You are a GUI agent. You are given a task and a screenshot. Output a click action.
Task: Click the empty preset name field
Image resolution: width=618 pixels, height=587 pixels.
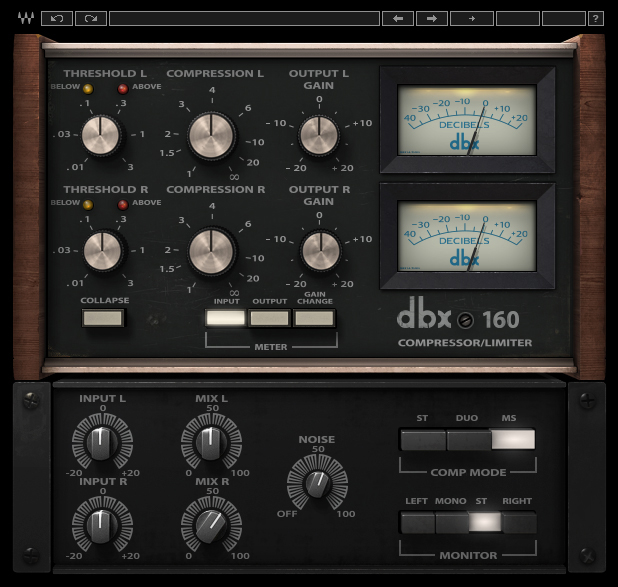point(244,19)
